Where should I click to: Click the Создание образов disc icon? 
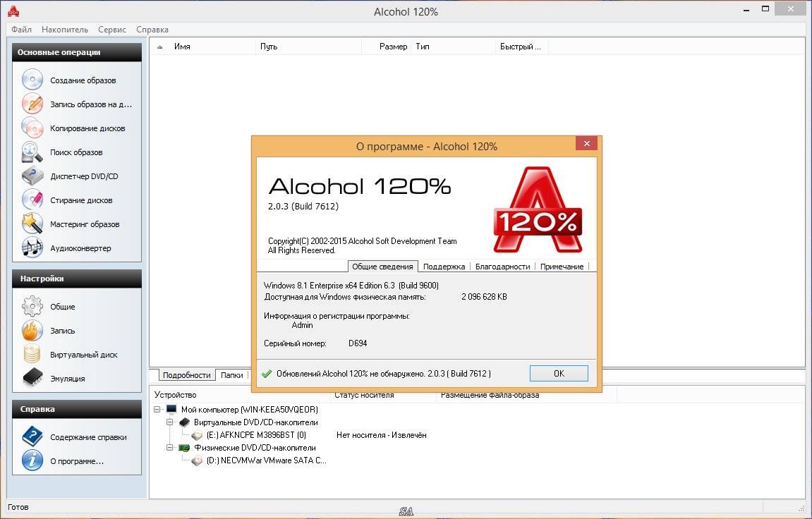point(32,80)
